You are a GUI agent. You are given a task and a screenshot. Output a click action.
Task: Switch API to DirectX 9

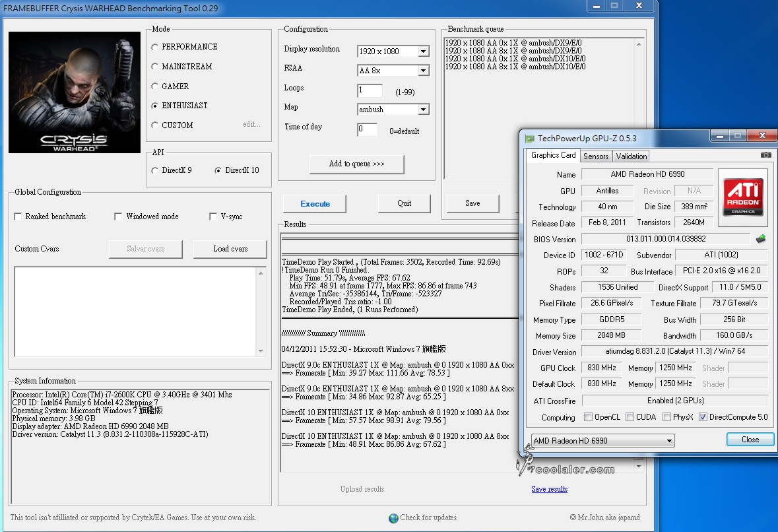(155, 171)
